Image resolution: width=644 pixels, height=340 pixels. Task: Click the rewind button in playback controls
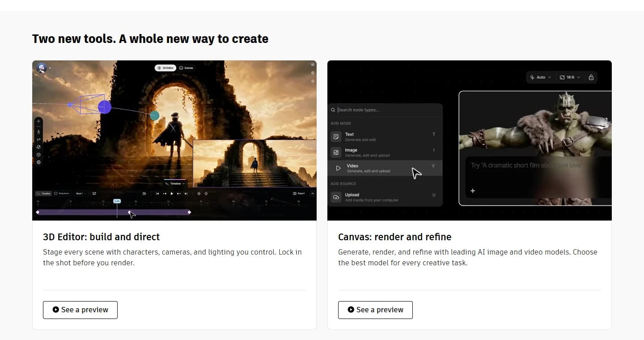click(165, 194)
